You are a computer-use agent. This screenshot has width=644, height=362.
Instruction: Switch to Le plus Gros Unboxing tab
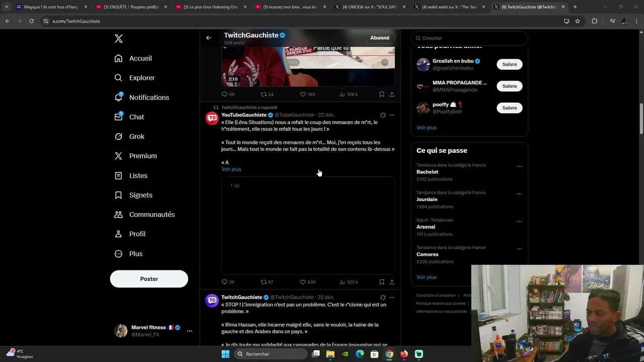click(211, 7)
